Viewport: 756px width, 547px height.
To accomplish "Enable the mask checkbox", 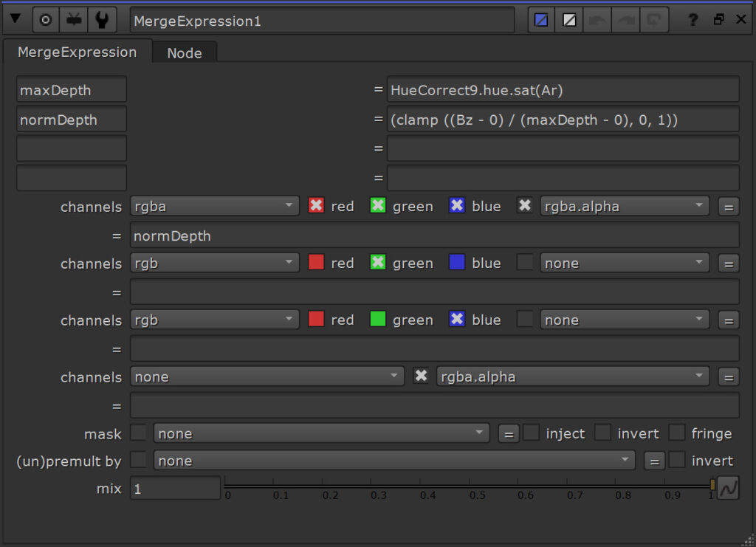I will point(139,433).
